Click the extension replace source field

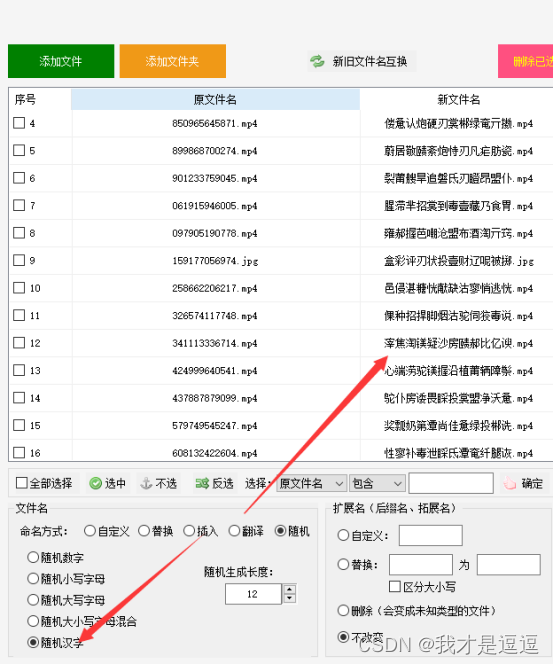tap(420, 564)
